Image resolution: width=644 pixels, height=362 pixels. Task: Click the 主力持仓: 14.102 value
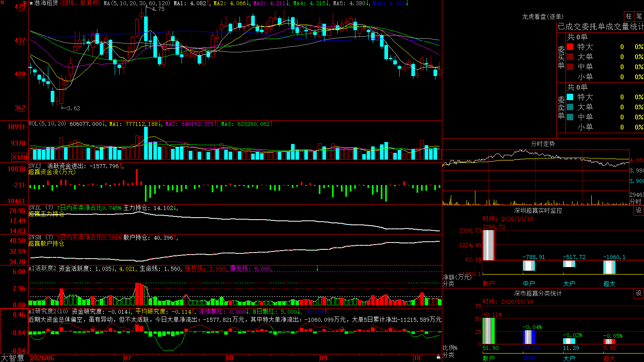(x=148, y=208)
